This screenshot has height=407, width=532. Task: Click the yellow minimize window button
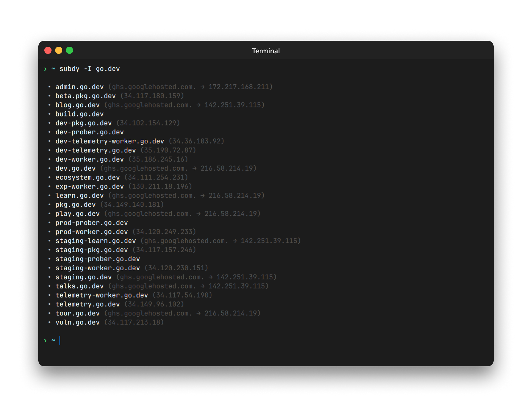pos(59,50)
